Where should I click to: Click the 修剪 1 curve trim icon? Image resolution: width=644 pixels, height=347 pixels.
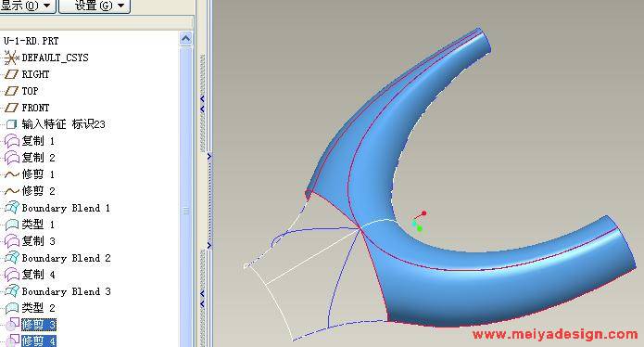coord(12,174)
